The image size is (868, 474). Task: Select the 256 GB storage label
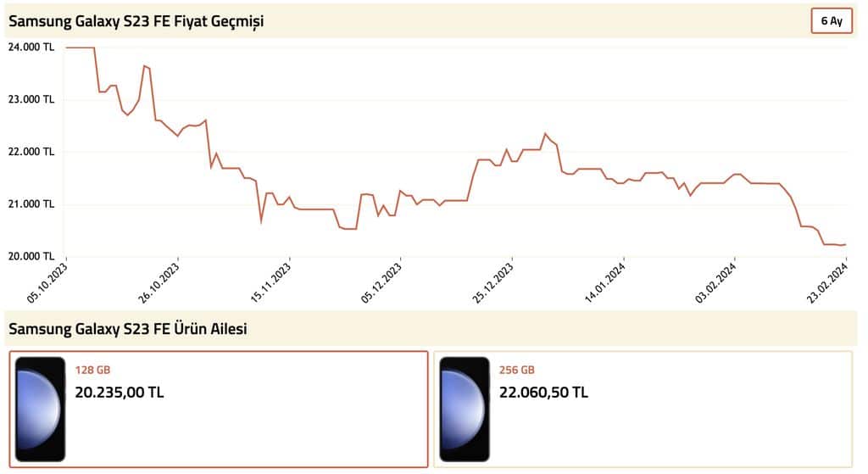click(516, 371)
